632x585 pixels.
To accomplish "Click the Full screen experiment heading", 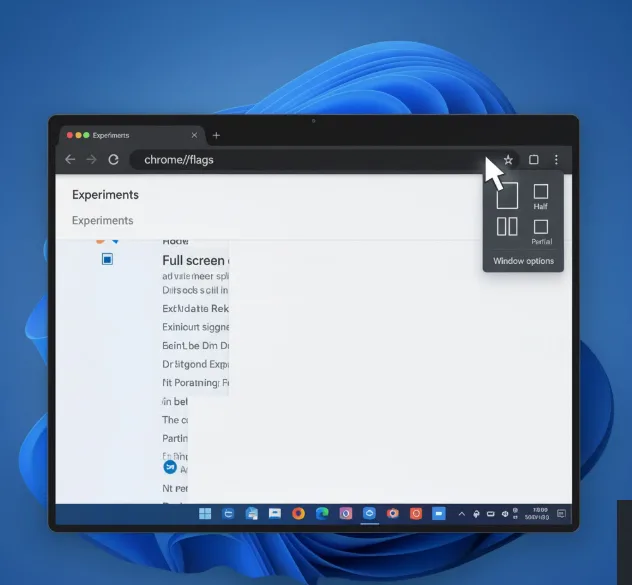I will (x=194, y=260).
